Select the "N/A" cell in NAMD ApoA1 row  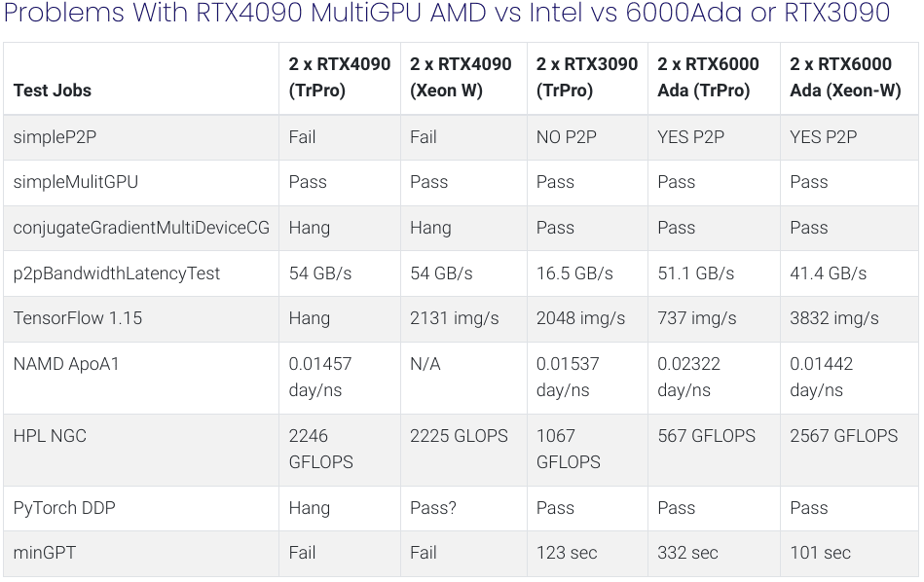(x=425, y=364)
